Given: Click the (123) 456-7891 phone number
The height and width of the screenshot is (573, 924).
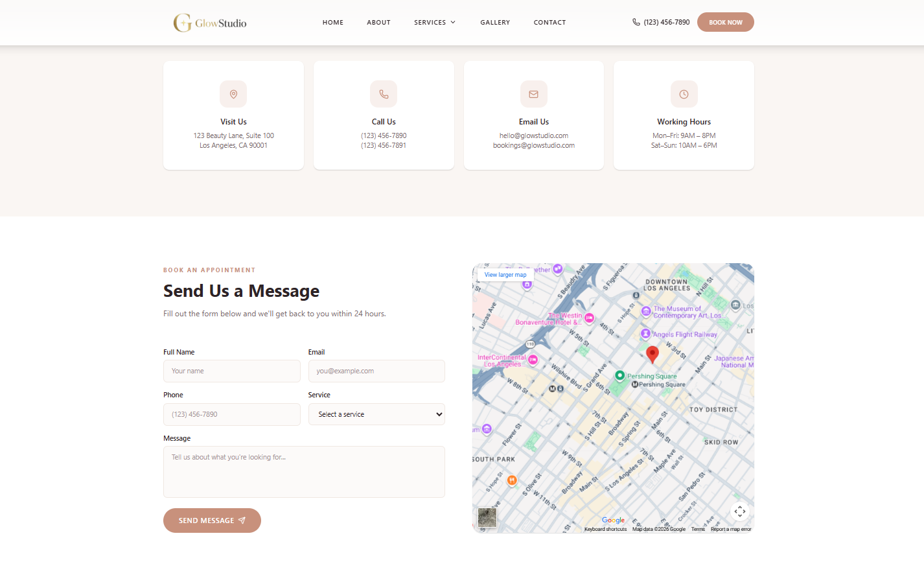Looking at the screenshot, I should pyautogui.click(x=384, y=145).
